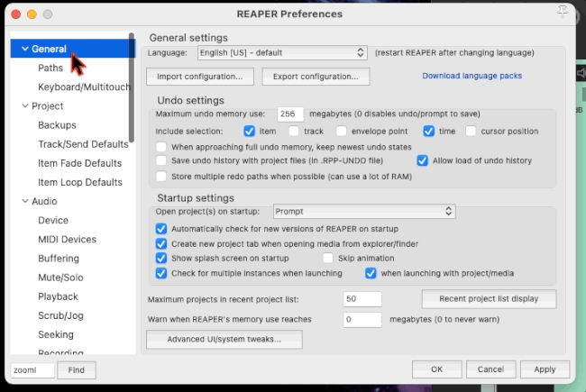The width and height of the screenshot is (586, 392).
Task: Open the Language dropdown
Action: pos(282,52)
